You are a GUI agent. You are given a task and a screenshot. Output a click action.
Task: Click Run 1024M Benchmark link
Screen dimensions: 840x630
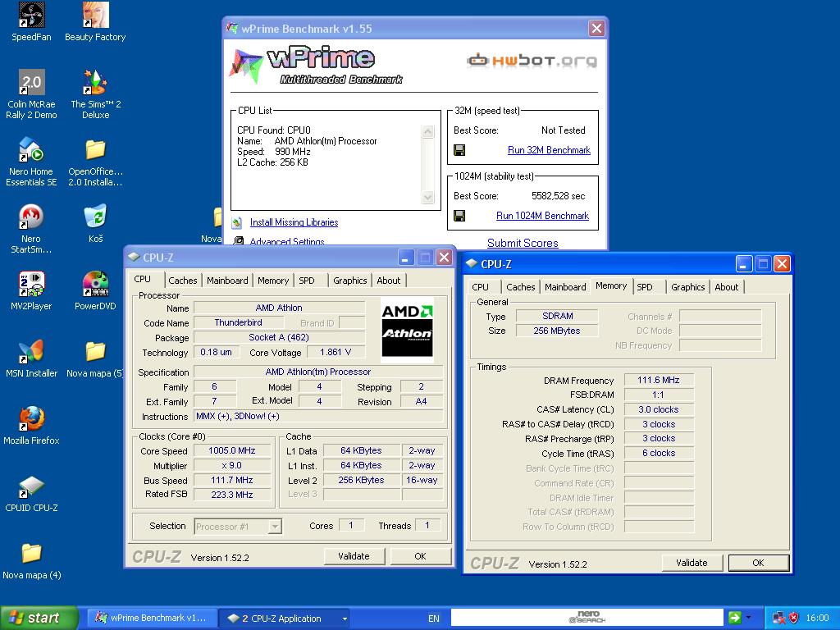(x=542, y=216)
